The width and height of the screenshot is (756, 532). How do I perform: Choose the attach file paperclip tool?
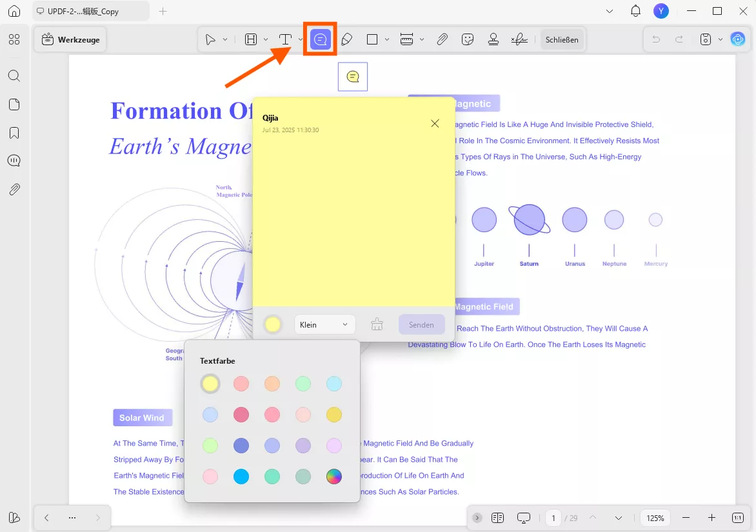(442, 39)
